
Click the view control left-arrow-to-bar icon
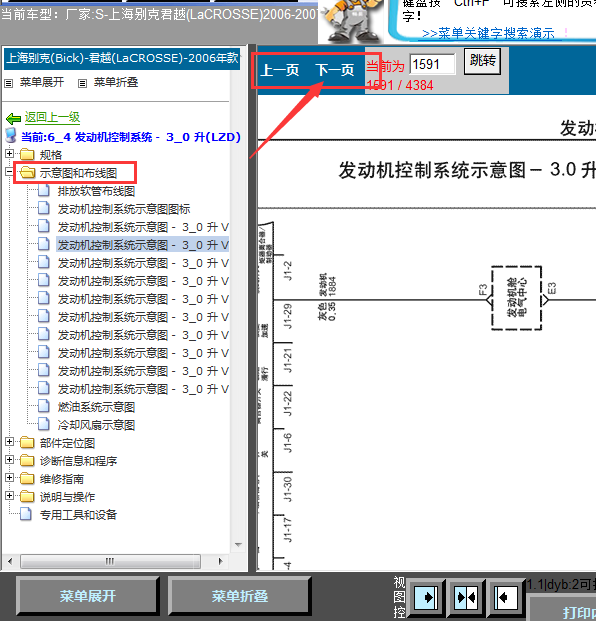point(506,597)
